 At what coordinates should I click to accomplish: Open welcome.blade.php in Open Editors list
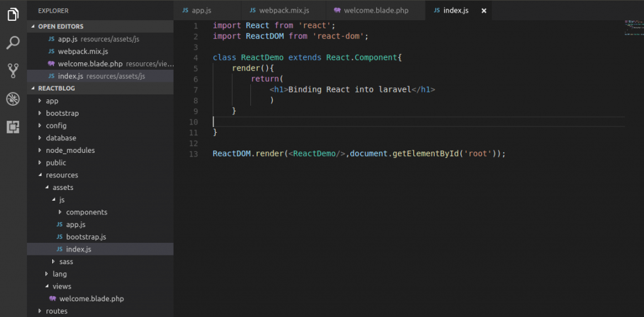[x=100, y=64]
